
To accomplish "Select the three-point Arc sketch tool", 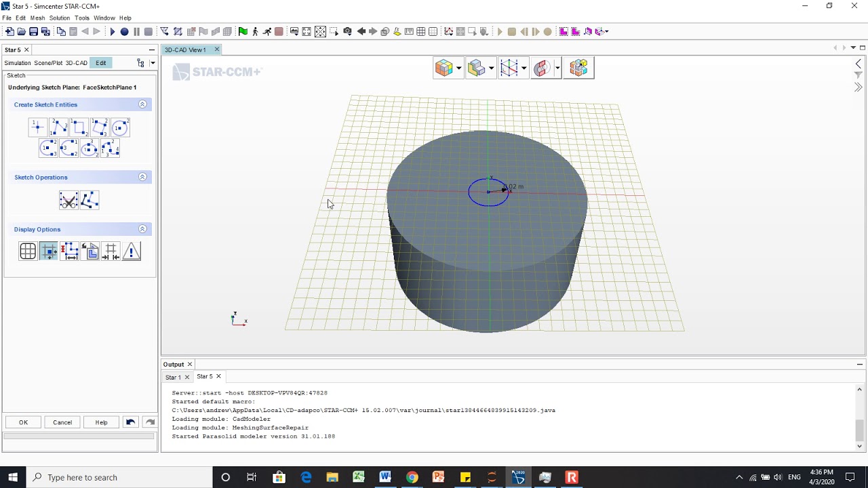I will tap(68, 148).
